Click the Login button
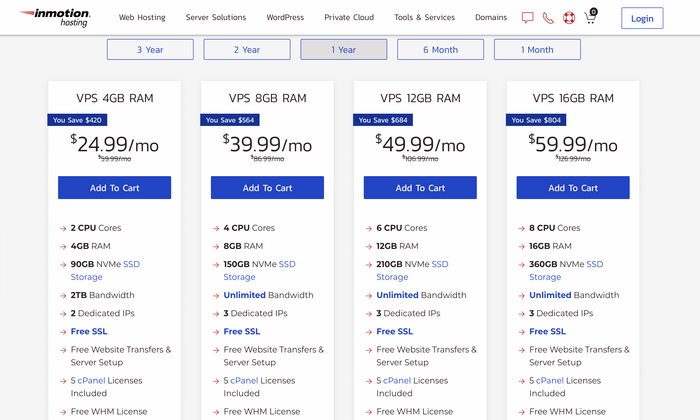Image resolution: width=700 pixels, height=420 pixels. click(642, 18)
